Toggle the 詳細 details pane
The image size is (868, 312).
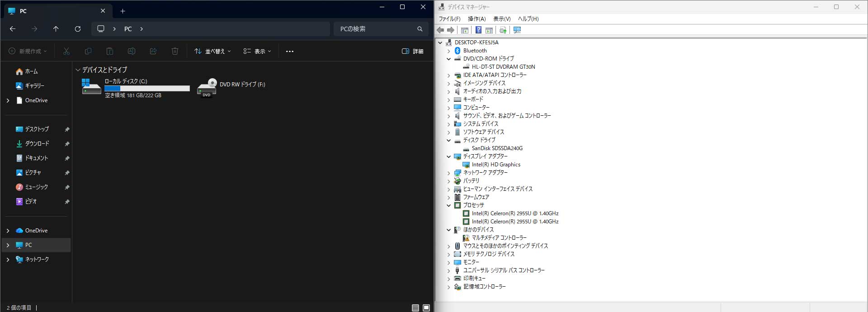(x=413, y=52)
